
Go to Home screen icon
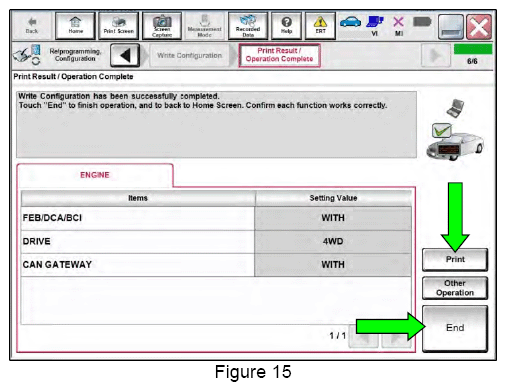click(75, 26)
